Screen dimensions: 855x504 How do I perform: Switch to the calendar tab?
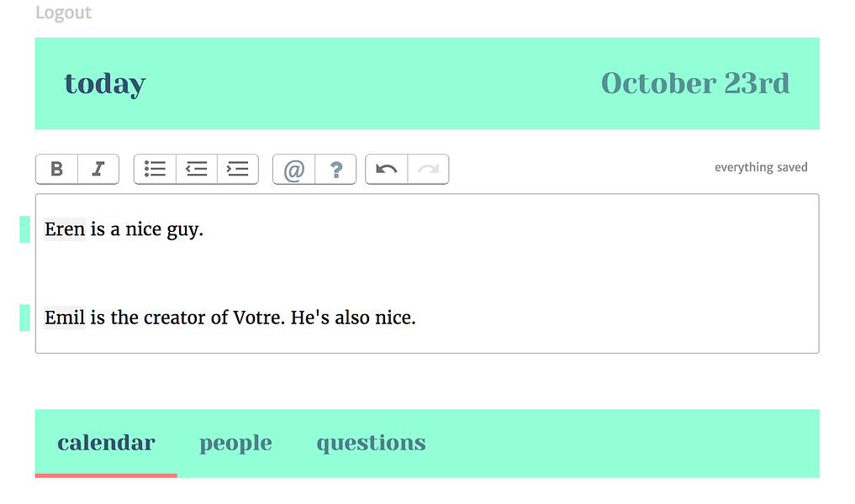(106, 443)
